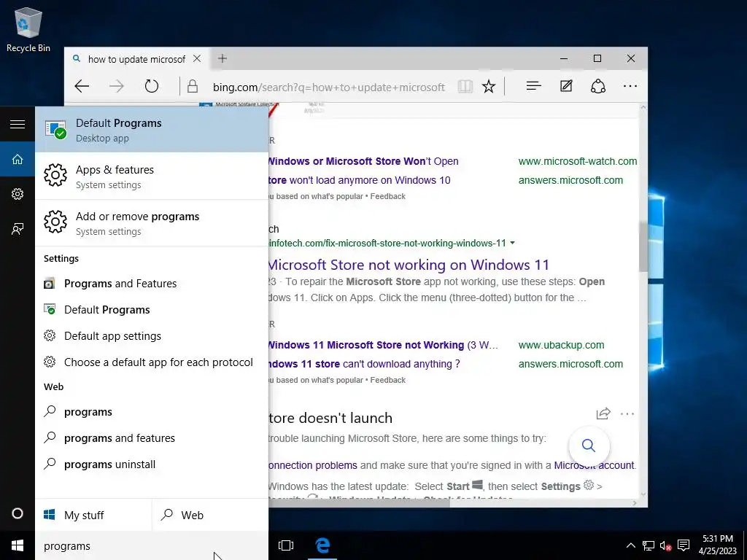
Task: Open Edge reading view
Action: (465, 86)
